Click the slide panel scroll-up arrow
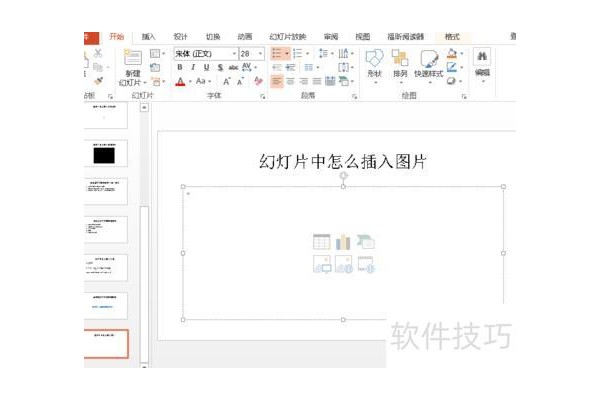600x400 pixels. coord(144,108)
